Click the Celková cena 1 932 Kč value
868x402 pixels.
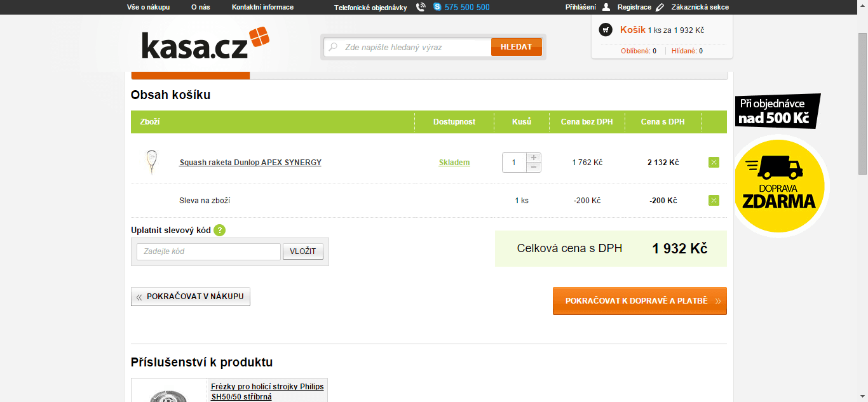(x=679, y=249)
